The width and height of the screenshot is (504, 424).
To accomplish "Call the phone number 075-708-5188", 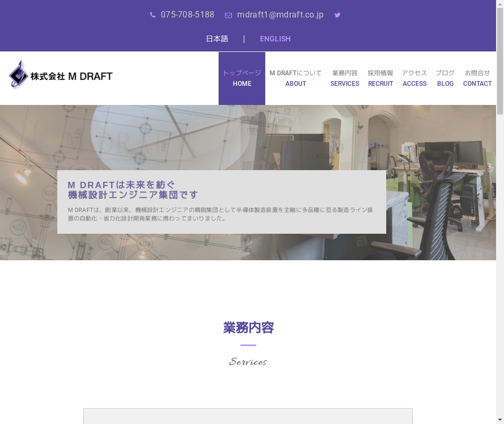I will click(187, 15).
